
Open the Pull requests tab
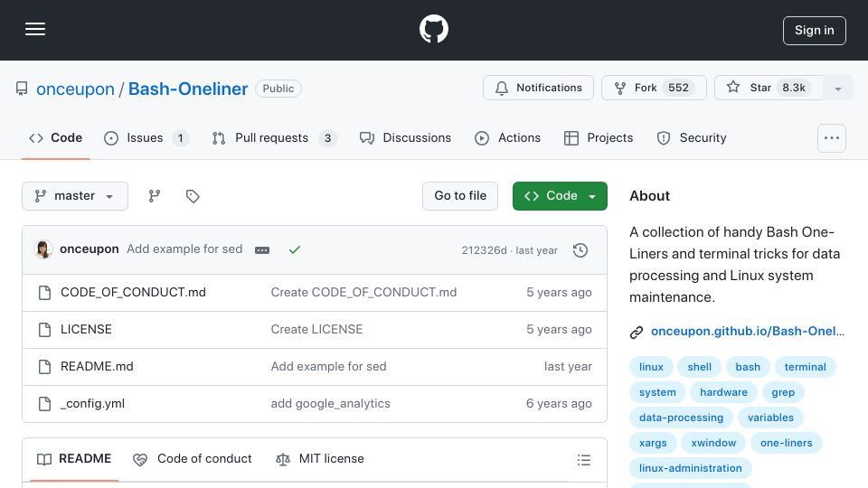tap(274, 137)
